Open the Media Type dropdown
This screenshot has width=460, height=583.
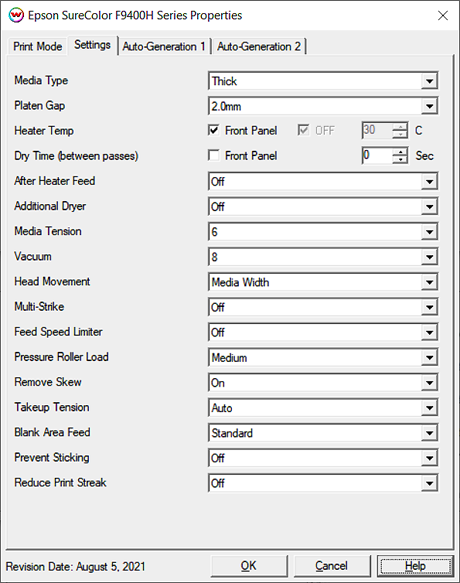click(x=323, y=81)
